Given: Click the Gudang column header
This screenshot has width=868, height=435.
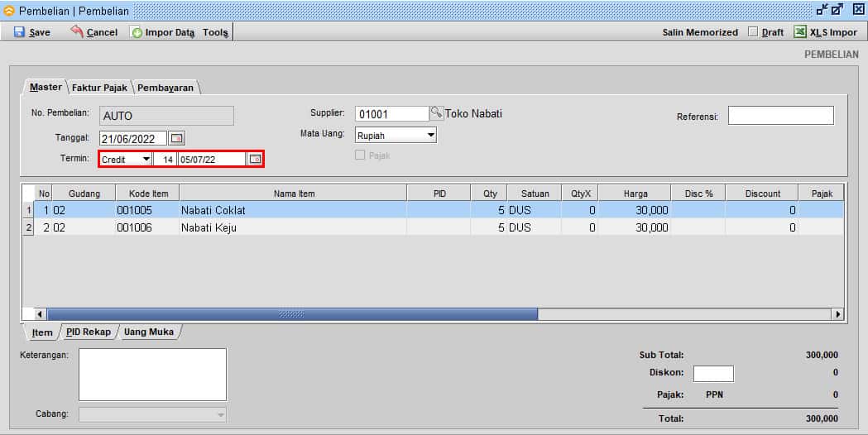Looking at the screenshot, I should click(84, 194).
